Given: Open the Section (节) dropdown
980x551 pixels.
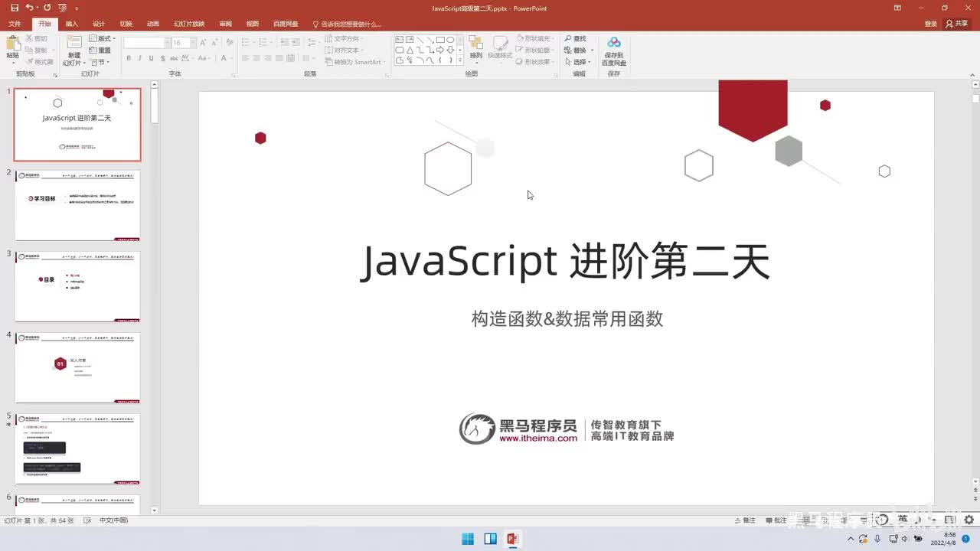Looking at the screenshot, I should [100, 62].
